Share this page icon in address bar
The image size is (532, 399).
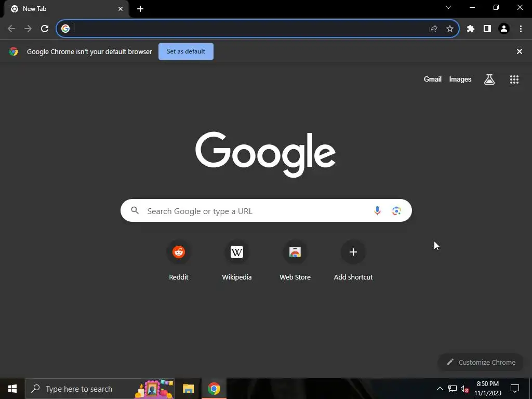point(433,29)
